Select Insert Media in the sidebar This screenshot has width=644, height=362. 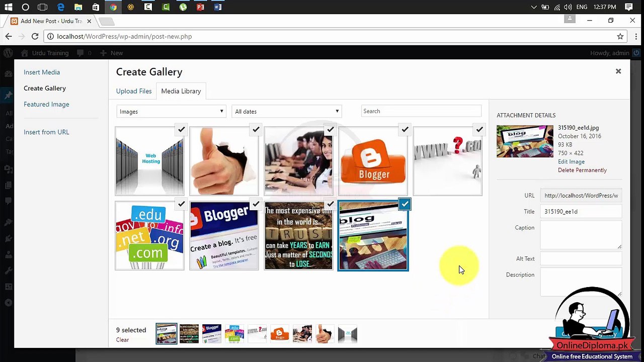(x=42, y=72)
